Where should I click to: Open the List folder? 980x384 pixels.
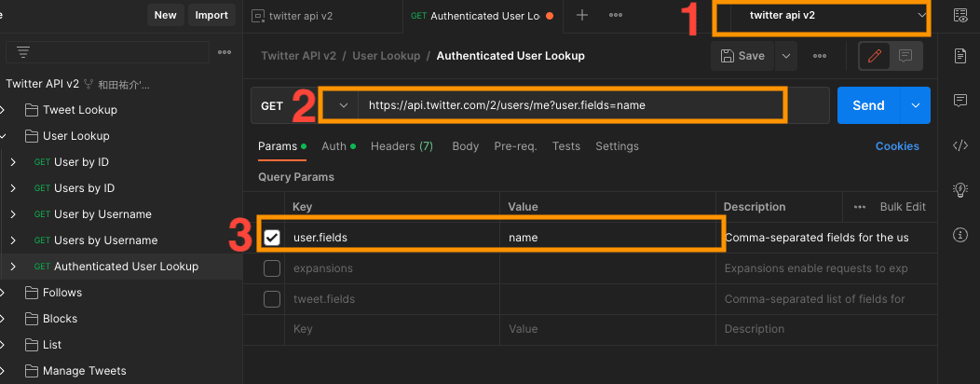43,345
